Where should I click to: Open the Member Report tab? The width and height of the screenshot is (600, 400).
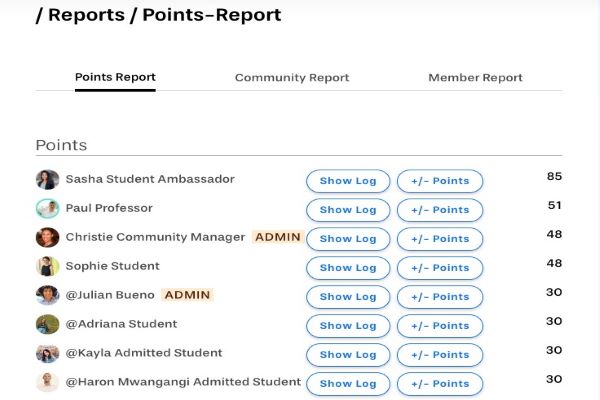pyautogui.click(x=475, y=78)
